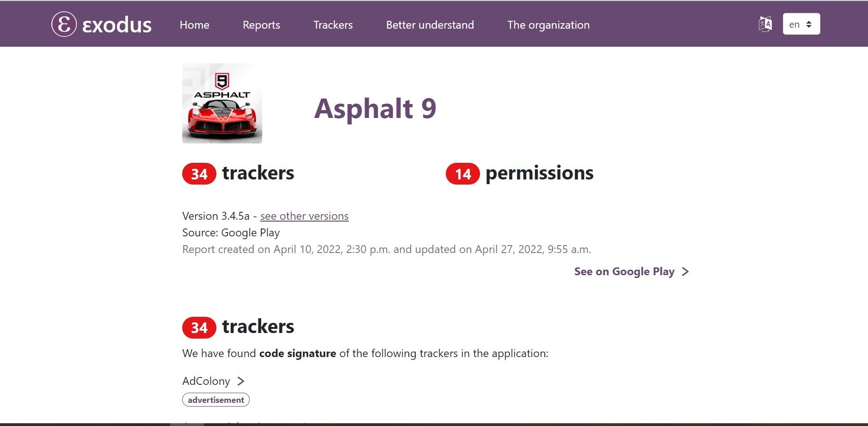Click the top 34 trackers badge
The height and width of the screenshot is (426, 868).
coord(199,174)
